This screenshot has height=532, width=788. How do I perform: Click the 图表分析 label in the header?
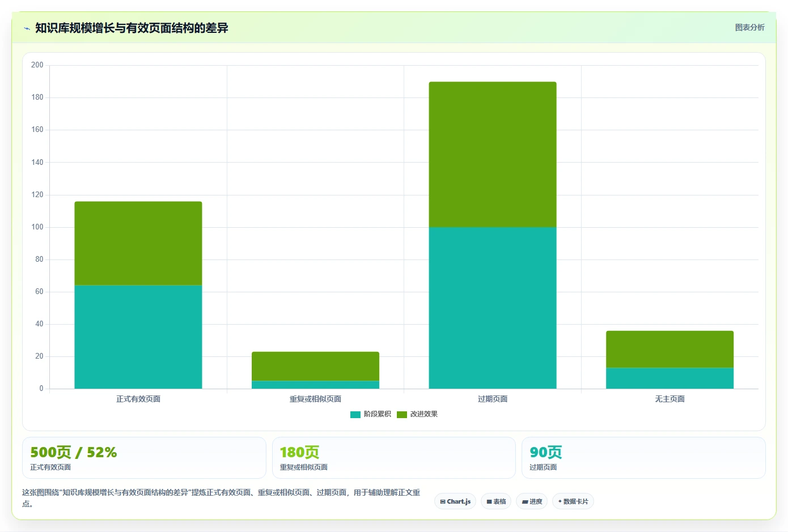click(x=749, y=27)
